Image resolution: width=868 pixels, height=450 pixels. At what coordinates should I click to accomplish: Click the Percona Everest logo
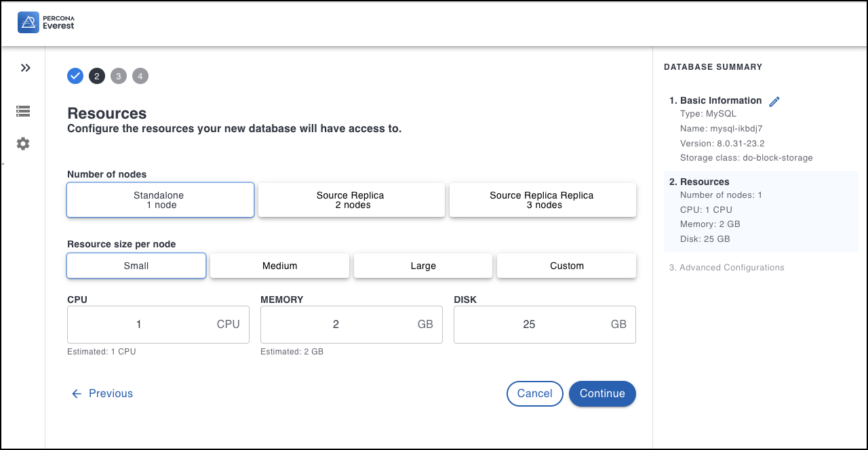click(x=46, y=22)
